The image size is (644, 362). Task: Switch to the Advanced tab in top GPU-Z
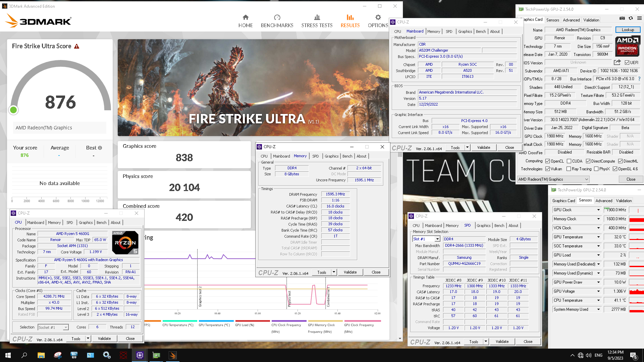[571, 20]
